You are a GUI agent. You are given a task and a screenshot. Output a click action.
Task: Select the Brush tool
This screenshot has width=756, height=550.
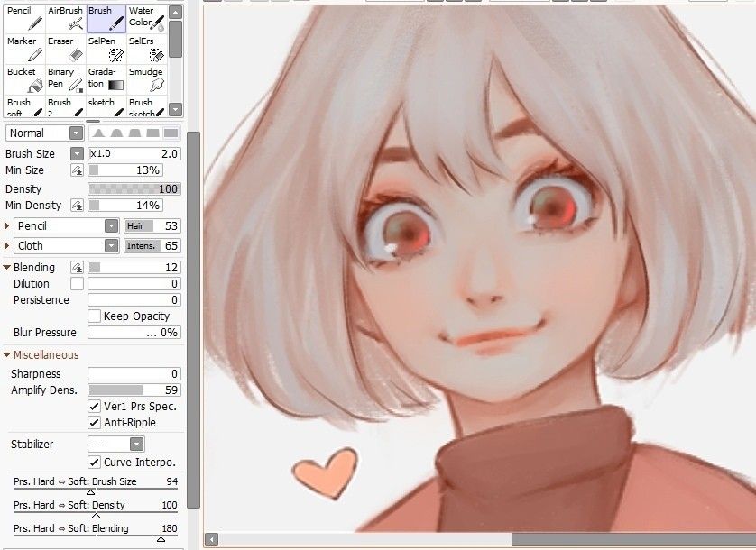point(106,18)
